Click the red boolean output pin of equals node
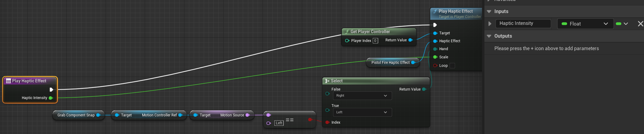Screen dimensions: 644x134 (310, 120)
